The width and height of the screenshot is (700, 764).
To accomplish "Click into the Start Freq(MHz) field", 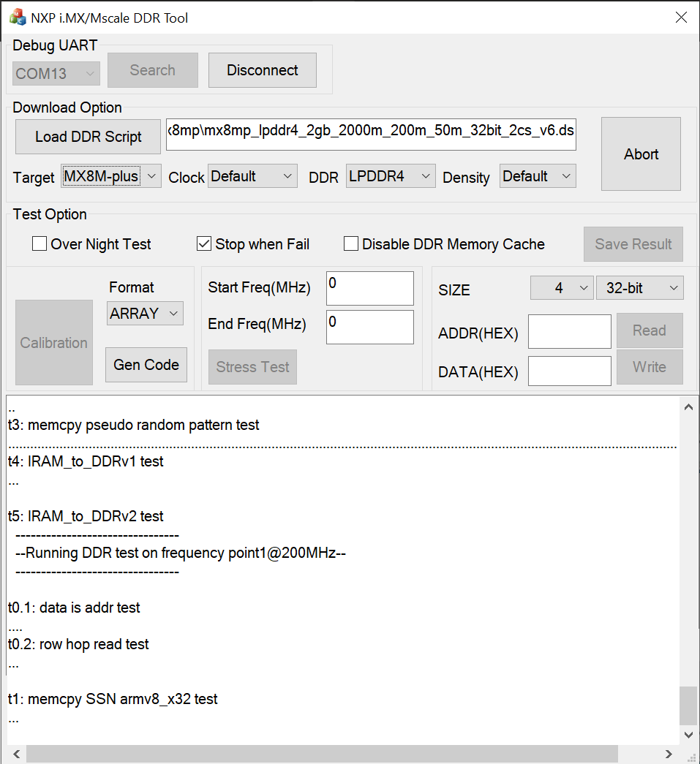I will coord(369,288).
